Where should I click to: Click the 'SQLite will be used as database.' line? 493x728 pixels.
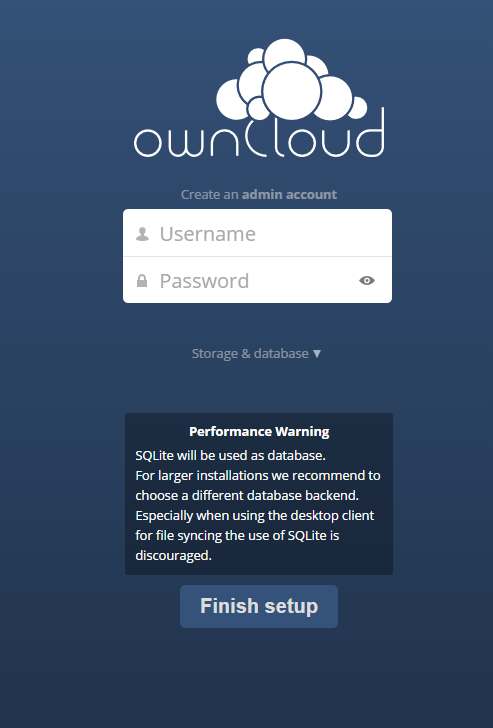[231, 455]
